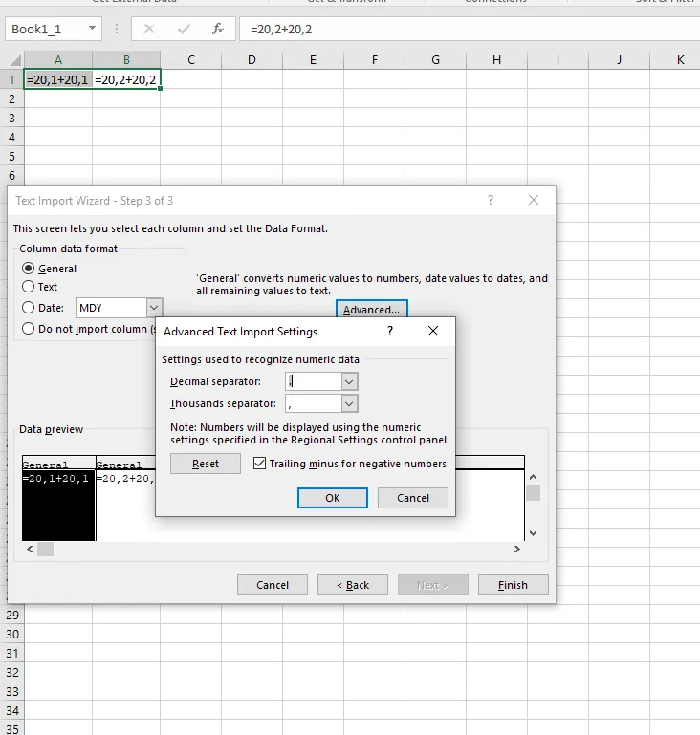
Task: Select column J header
Action: point(619,60)
